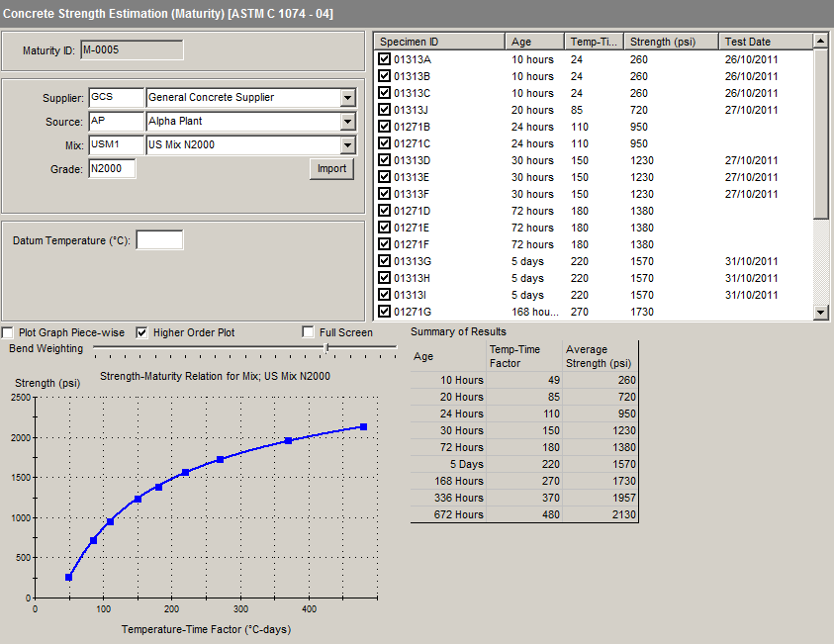The width and height of the screenshot is (834, 644).
Task: Open the Mix dropdown arrow
Action: point(347,145)
